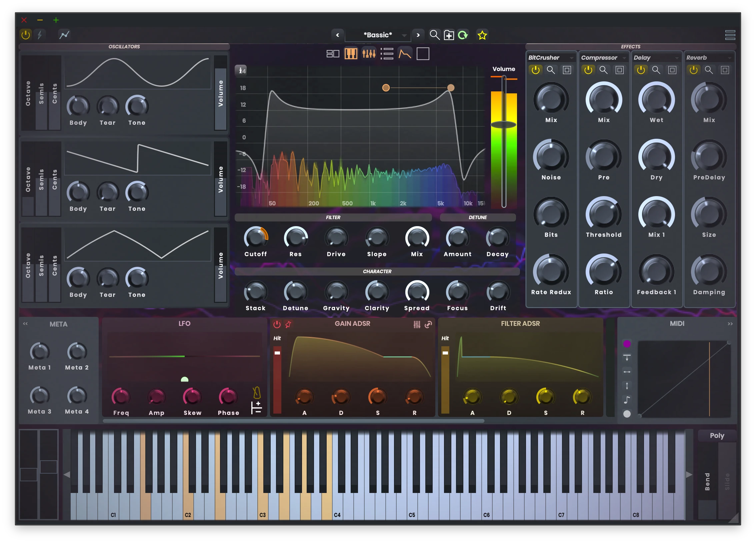Image resolution: width=756 pixels, height=543 pixels.
Task: Open the Compressor effect type dropdown
Action: point(604,57)
